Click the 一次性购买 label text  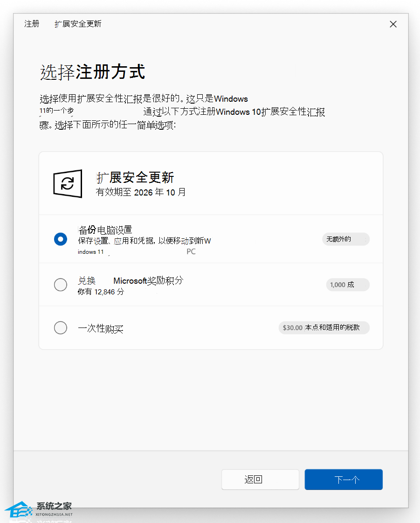pos(101,328)
